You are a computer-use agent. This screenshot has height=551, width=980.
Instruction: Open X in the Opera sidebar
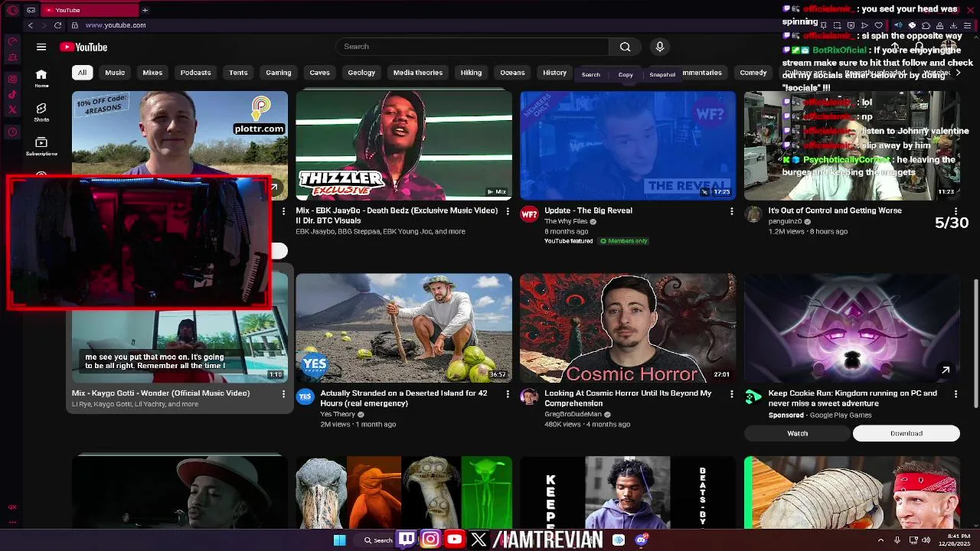12,109
